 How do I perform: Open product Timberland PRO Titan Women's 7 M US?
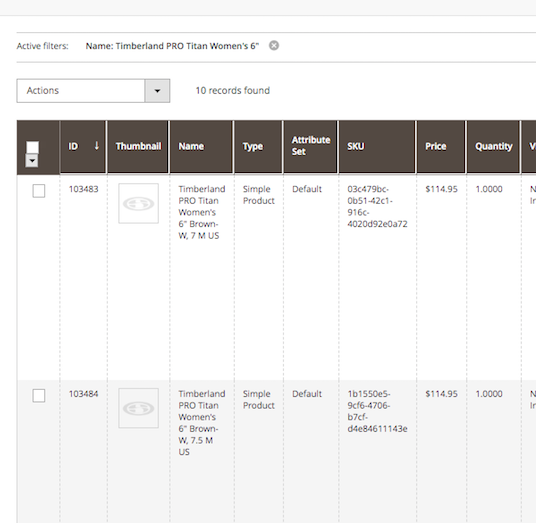click(x=201, y=212)
